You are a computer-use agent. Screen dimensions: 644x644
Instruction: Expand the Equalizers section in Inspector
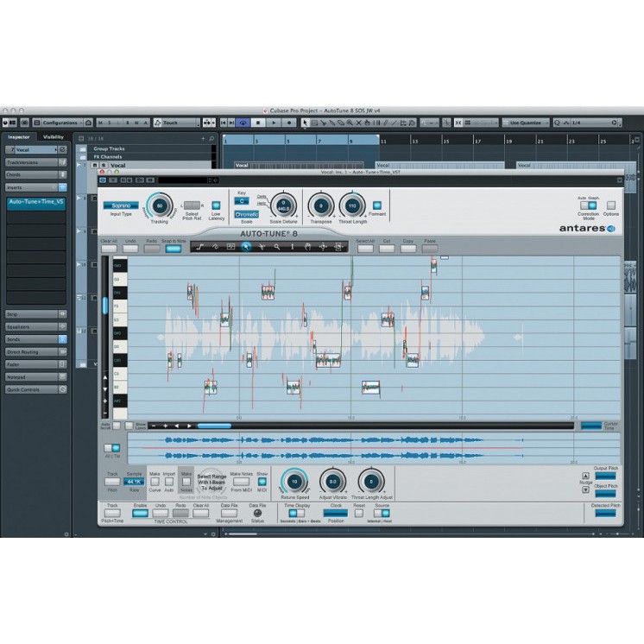(35, 327)
